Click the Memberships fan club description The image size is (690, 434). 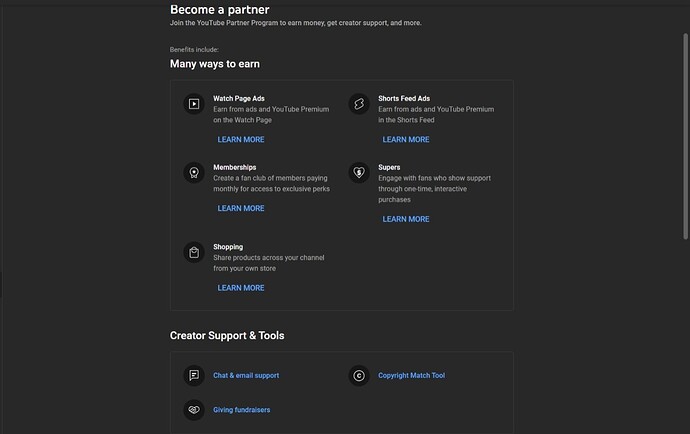point(272,184)
